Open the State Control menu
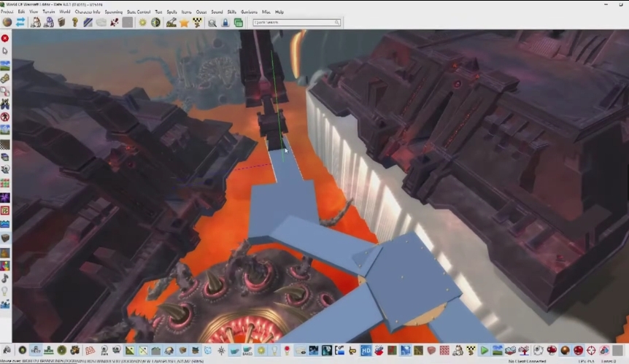This screenshot has height=364, width=629. pos(139,12)
